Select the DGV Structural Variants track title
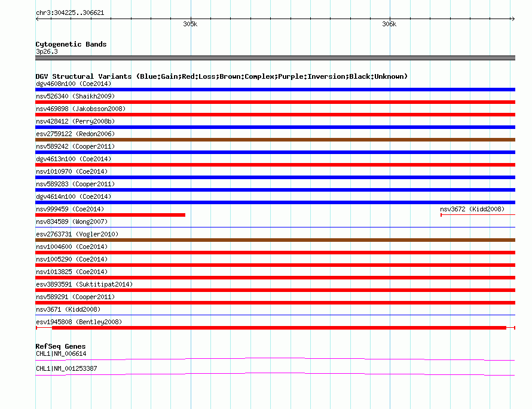The image size is (532, 409). 222,76
